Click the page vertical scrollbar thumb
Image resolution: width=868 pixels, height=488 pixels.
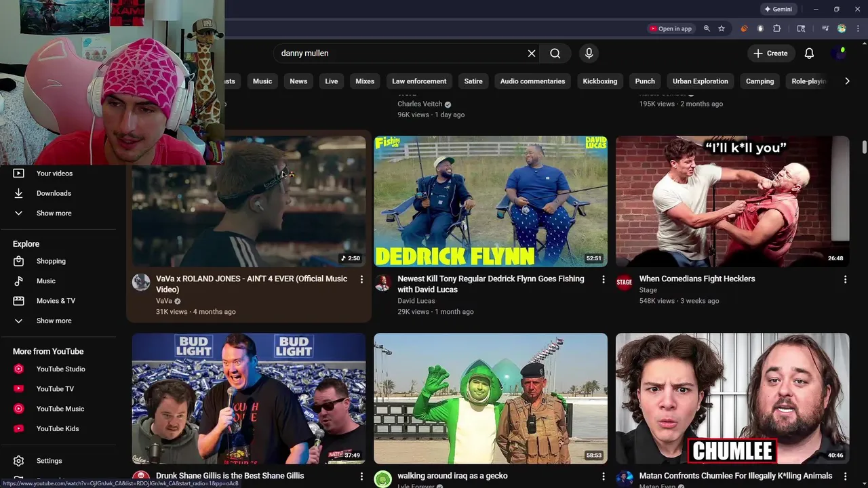point(865,147)
